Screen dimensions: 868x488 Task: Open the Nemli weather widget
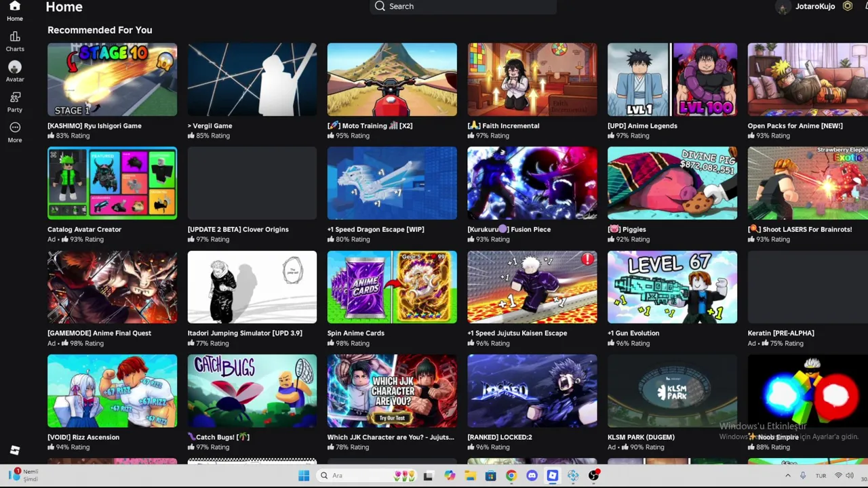click(x=24, y=475)
